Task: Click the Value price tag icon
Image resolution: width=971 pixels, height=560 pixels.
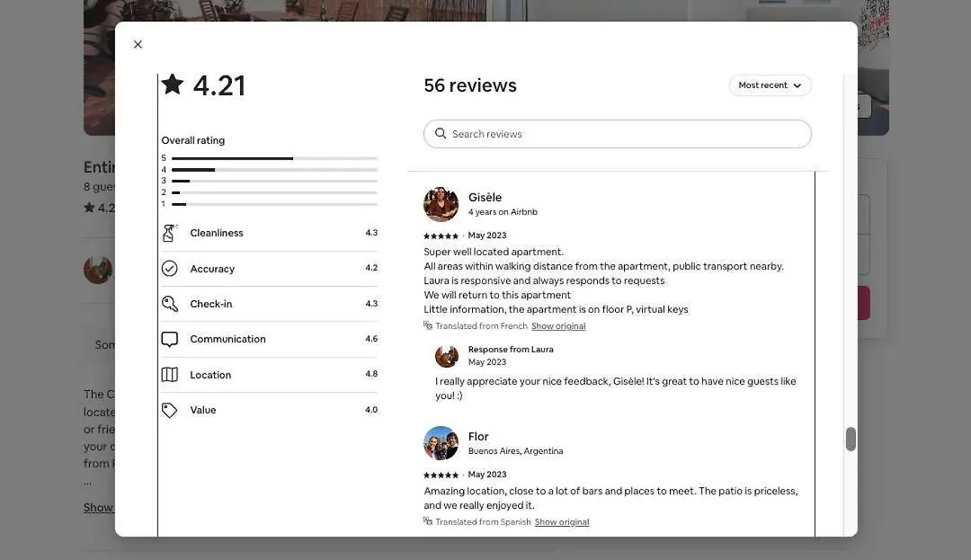Action: click(170, 410)
